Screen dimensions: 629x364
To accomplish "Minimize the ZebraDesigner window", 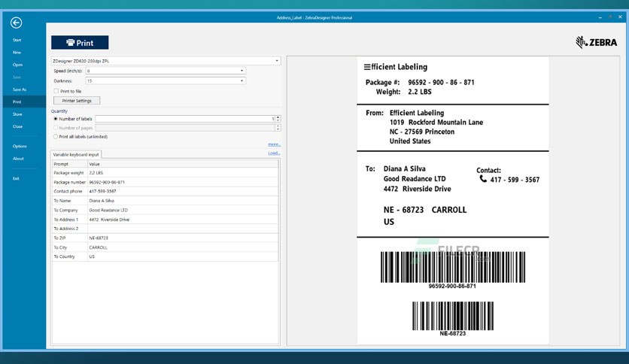I will 600,17.
